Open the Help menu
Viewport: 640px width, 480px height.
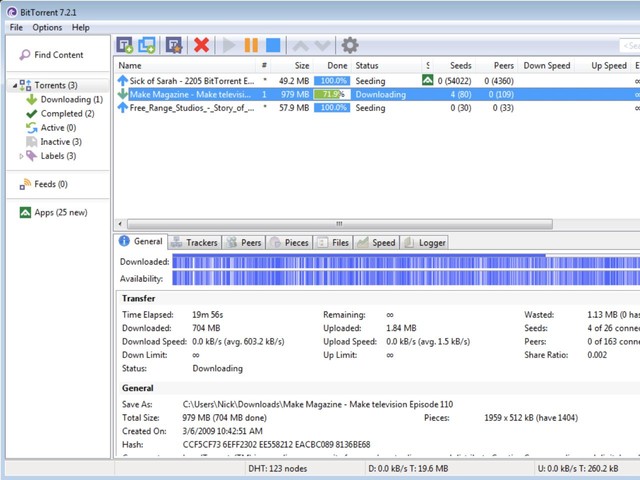click(80, 27)
